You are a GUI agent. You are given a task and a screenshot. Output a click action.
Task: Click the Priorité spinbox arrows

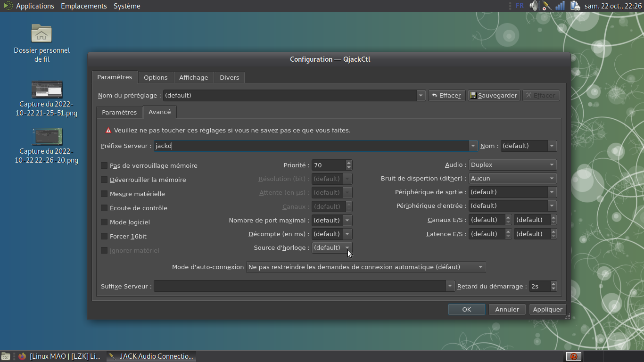pos(349,165)
